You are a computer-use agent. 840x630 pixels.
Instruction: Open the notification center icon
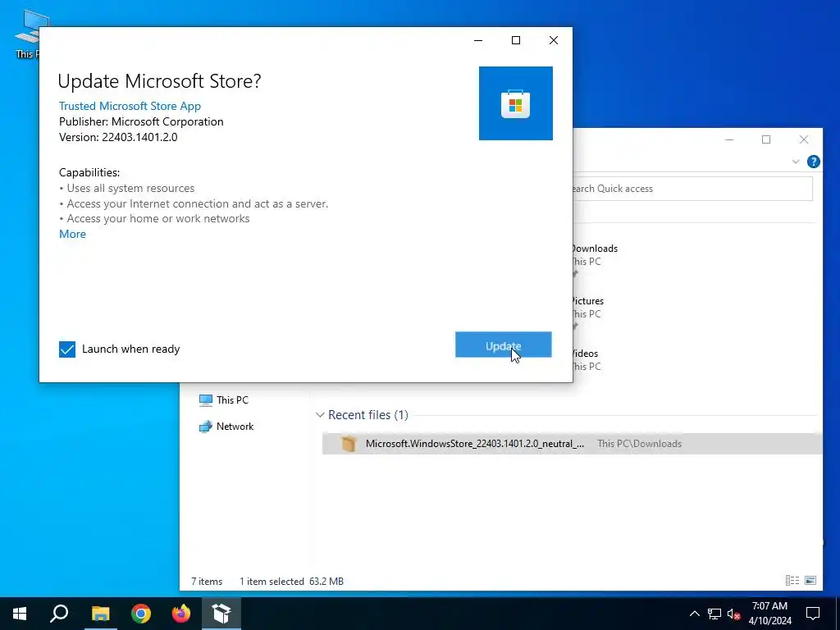813,614
